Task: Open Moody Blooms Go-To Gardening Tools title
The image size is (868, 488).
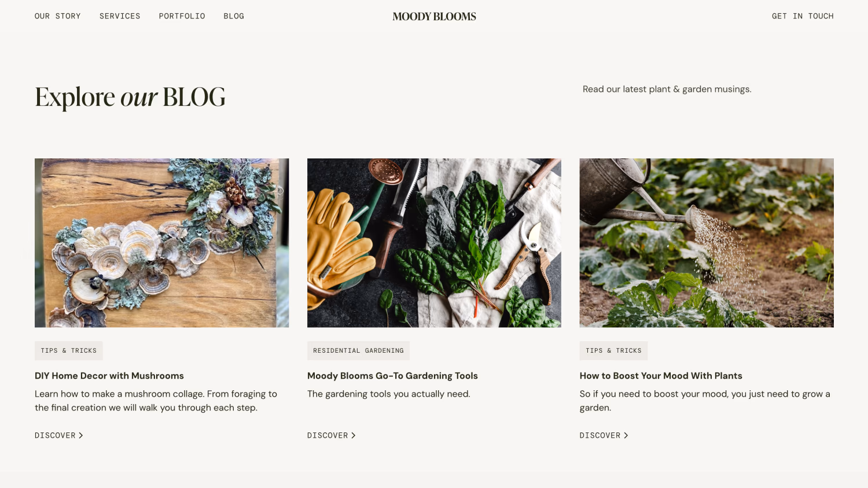Action: click(x=392, y=376)
